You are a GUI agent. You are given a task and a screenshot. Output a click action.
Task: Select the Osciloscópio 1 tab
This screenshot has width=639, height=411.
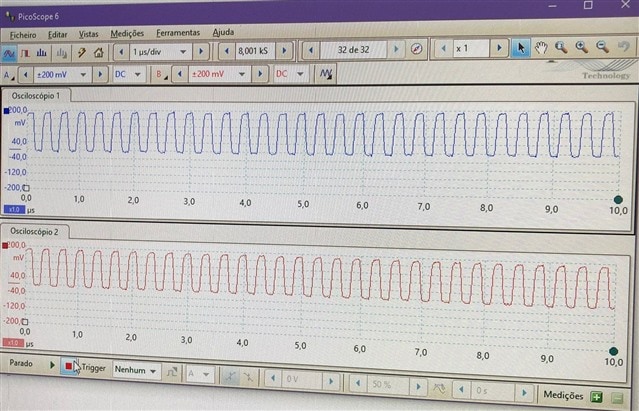pyautogui.click(x=36, y=96)
